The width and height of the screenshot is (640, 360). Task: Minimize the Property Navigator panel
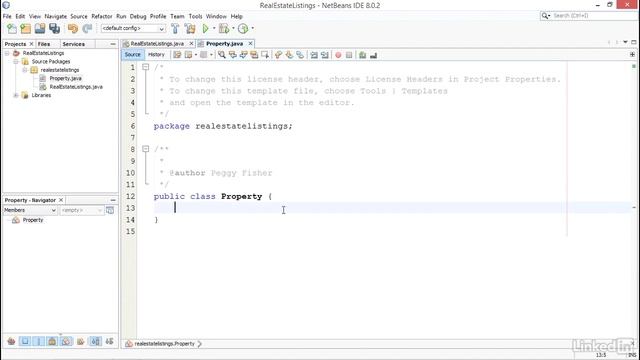(113, 200)
